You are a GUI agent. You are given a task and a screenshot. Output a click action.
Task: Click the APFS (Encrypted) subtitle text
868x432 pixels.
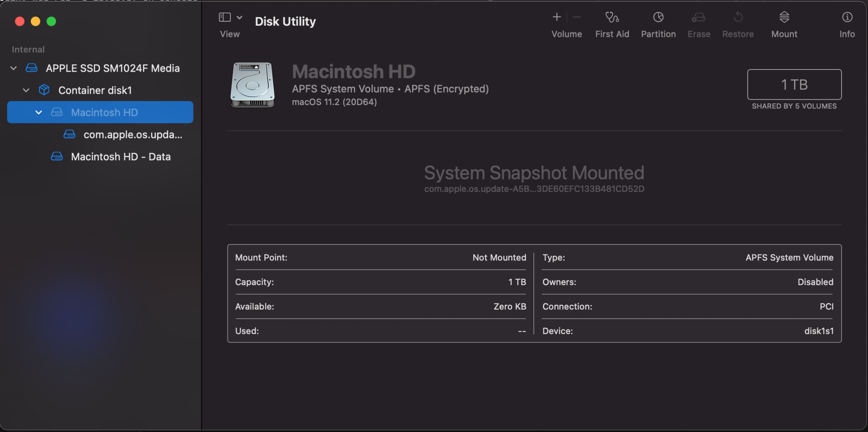coord(447,89)
